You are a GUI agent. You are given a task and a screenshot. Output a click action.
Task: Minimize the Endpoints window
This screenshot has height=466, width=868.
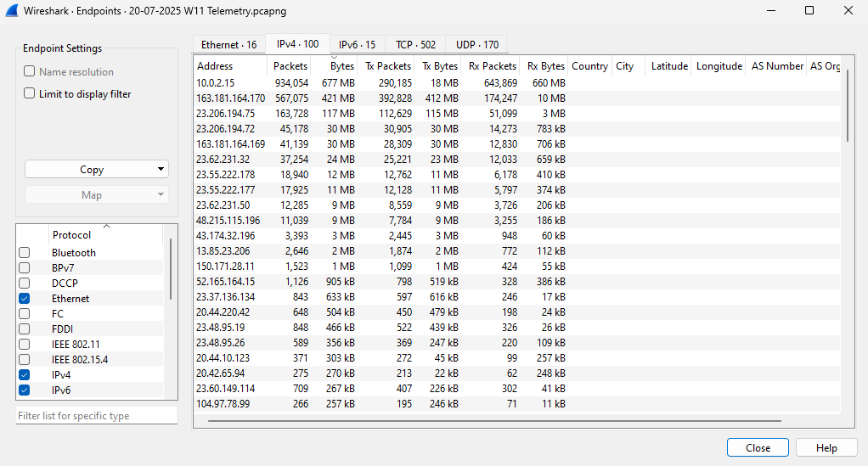[x=770, y=10]
